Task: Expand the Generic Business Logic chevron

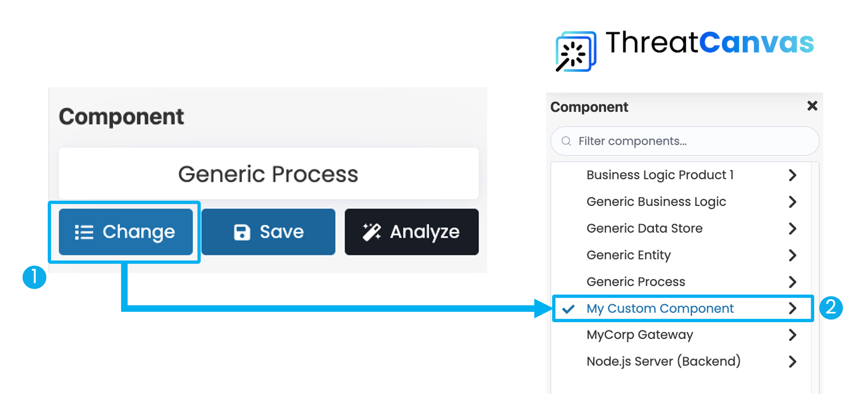Action: tap(793, 202)
